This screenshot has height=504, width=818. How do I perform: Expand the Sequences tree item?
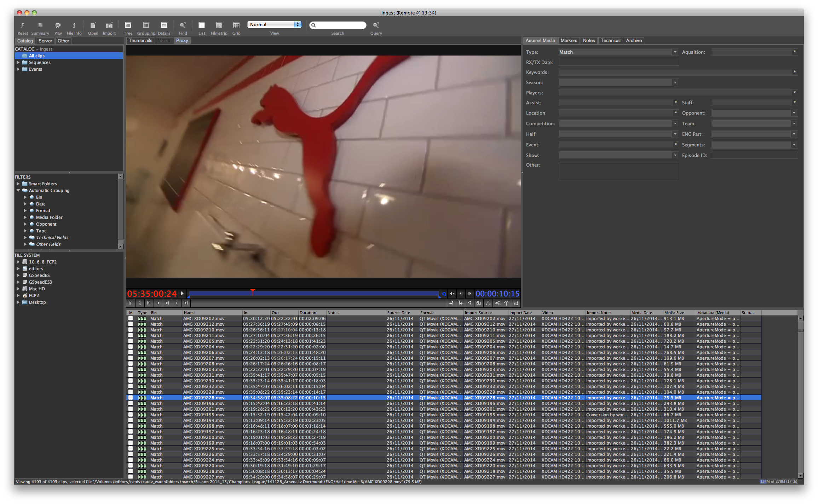[x=18, y=63]
